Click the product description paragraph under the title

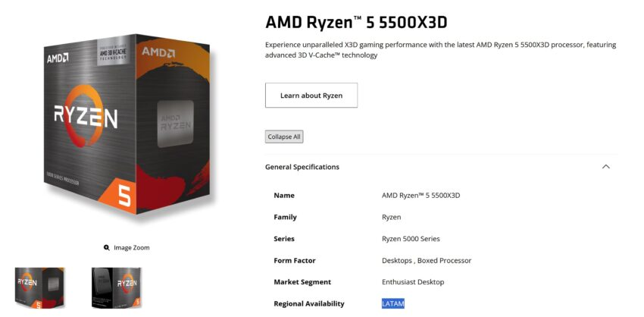[x=440, y=49]
